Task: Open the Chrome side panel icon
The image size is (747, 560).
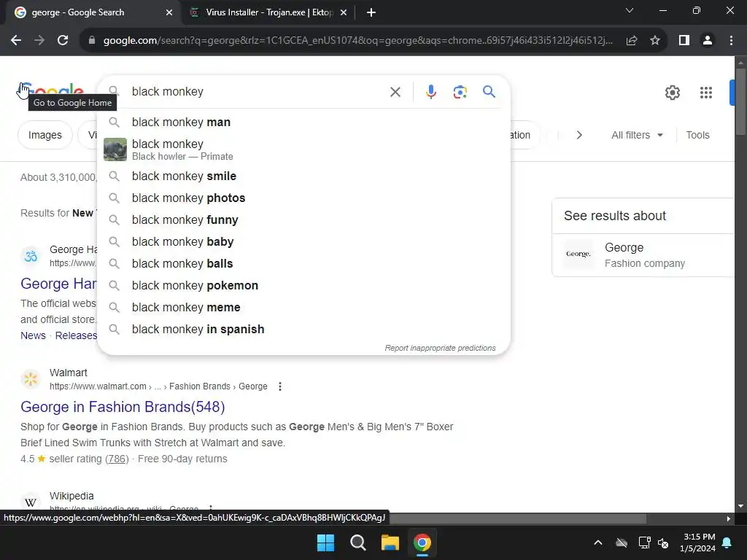Action: (x=684, y=41)
